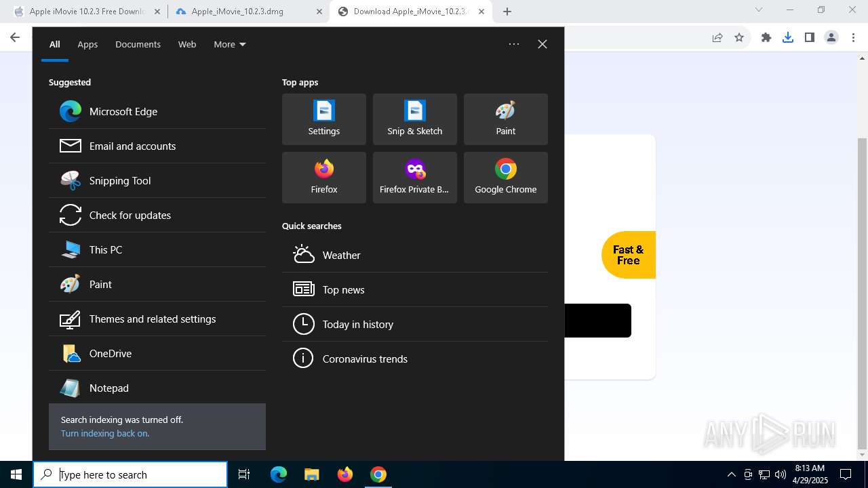Open This PC from suggestions

(x=157, y=250)
